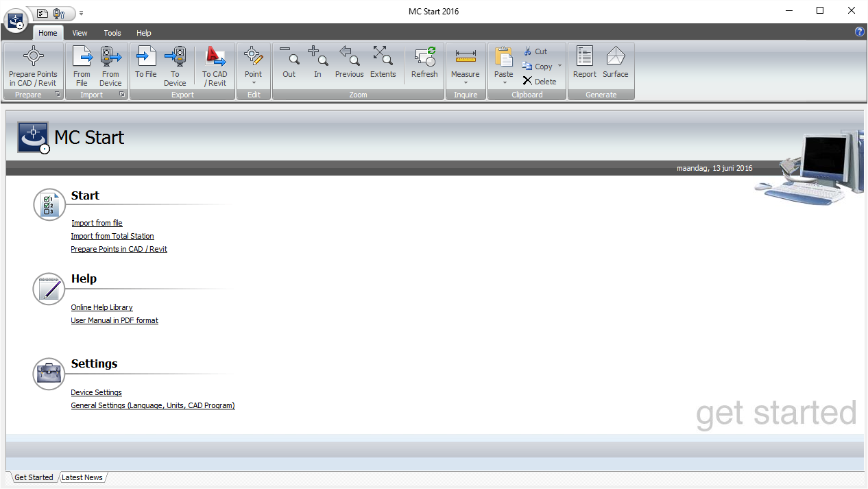868x489 pixels.
Task: Click Delete in Clipboard group
Action: 540,81
